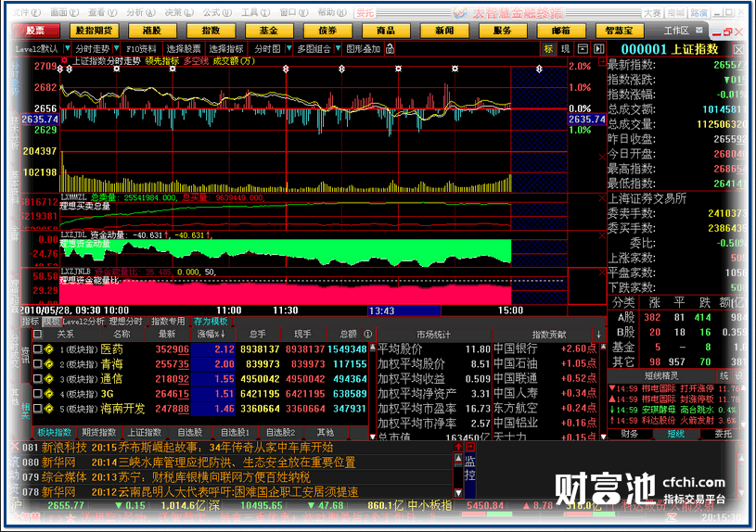Click the collapse-side-panel arrow icon in chart toolbar
756x532 pixels.
click(x=599, y=49)
